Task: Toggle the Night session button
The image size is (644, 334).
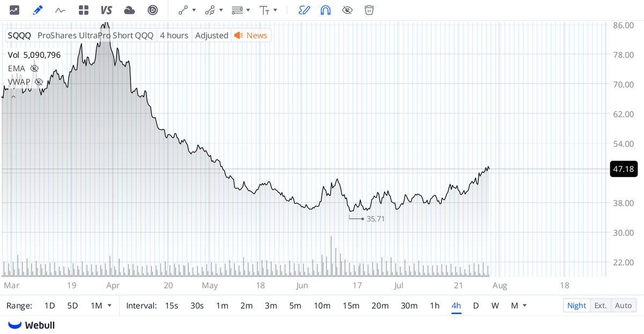Action: click(x=577, y=306)
